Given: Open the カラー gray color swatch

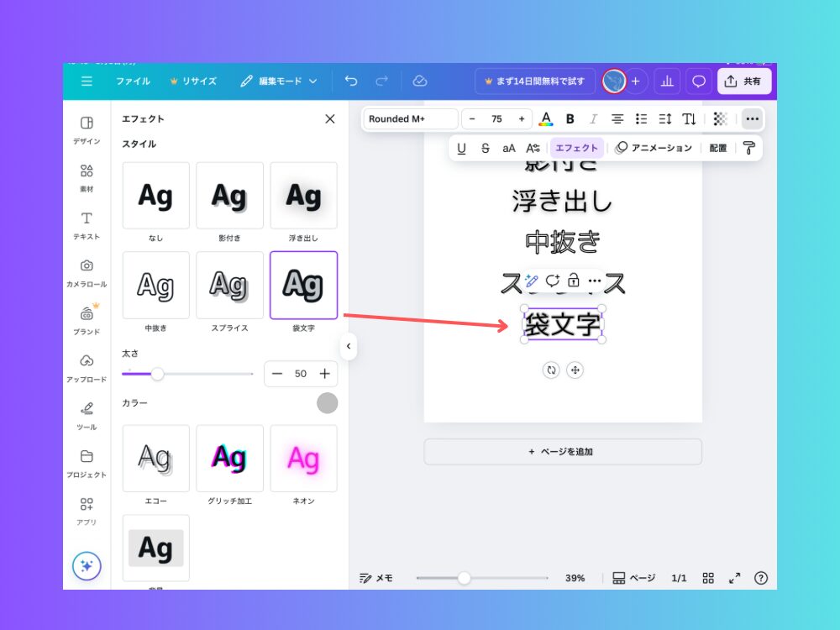Looking at the screenshot, I should pyautogui.click(x=328, y=403).
